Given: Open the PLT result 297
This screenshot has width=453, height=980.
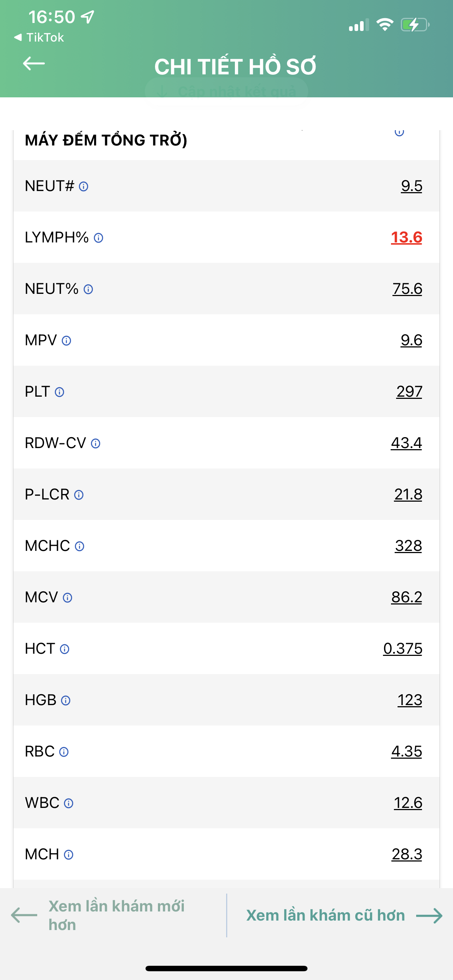Looking at the screenshot, I should tap(409, 392).
